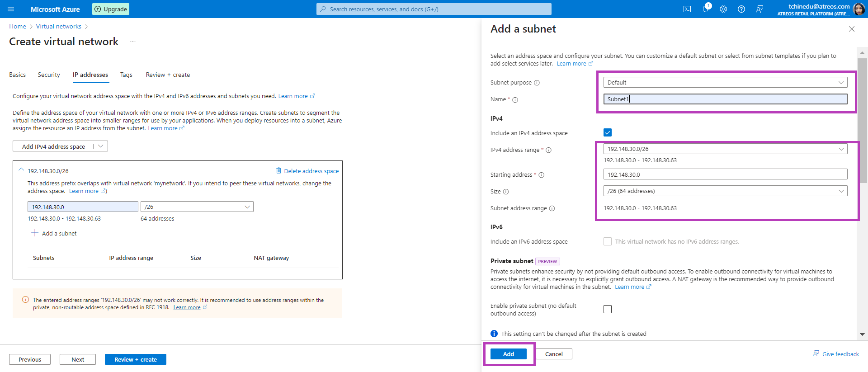Click the info icon beside Starting address
The width and height of the screenshot is (868, 372).
[541, 175]
